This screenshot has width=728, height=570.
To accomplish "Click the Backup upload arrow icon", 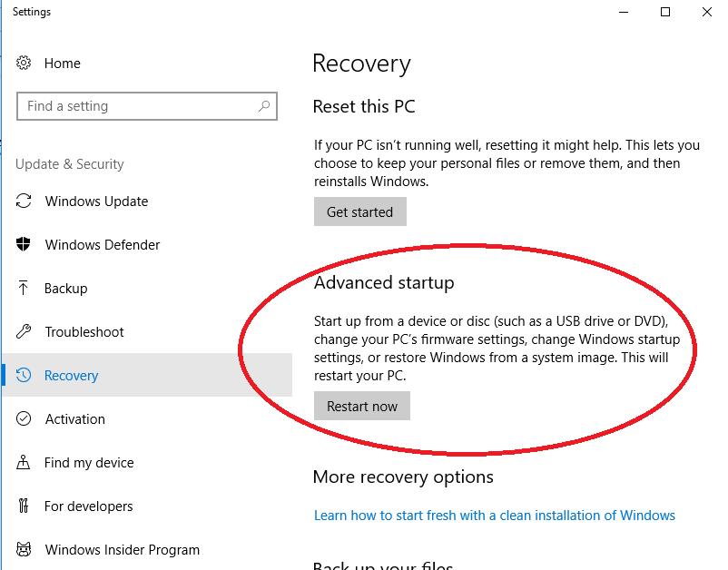I will (x=25, y=289).
